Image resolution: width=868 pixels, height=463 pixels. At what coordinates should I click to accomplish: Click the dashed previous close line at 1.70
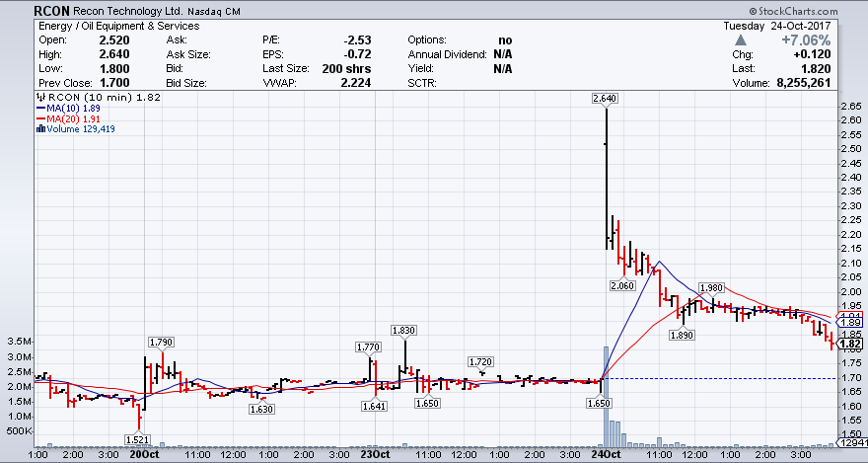click(730, 379)
